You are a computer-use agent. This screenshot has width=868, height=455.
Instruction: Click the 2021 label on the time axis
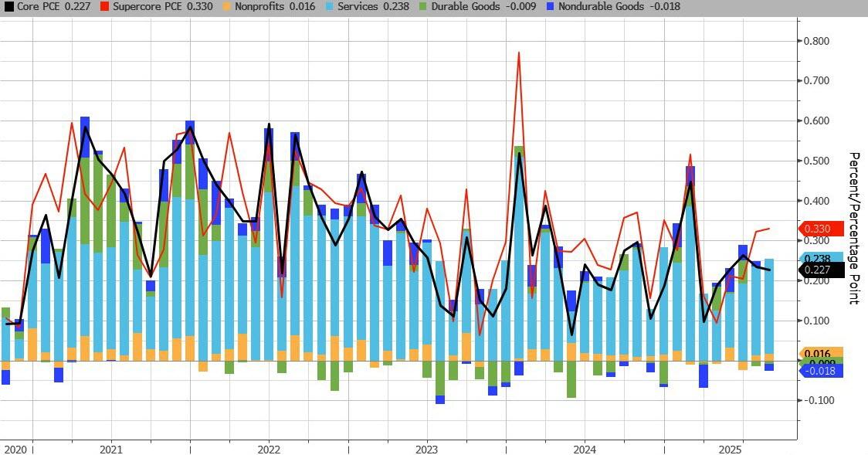tap(110, 449)
